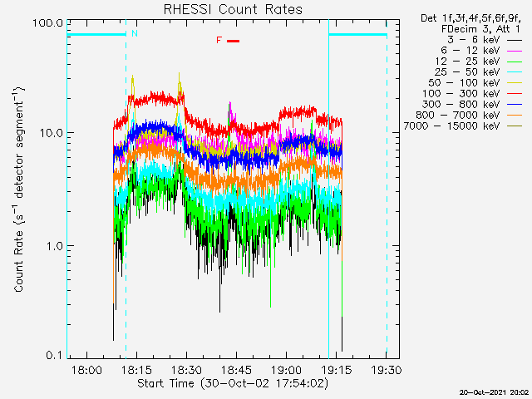The image size is (532, 399).
Task: Click the horizontal cyan bar left of the N label
Action: tap(96, 34)
